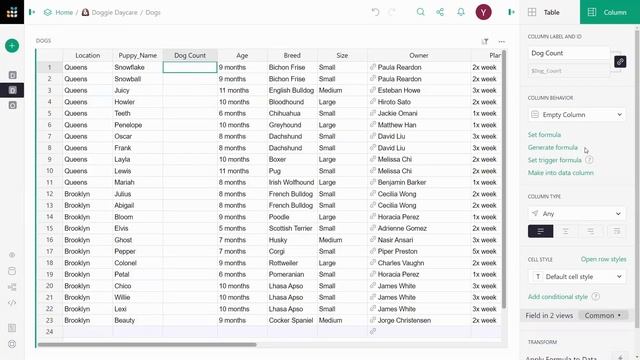Open Raw Data icon in sidebar
Viewport: 640px width, 360px height.
pos(12,271)
